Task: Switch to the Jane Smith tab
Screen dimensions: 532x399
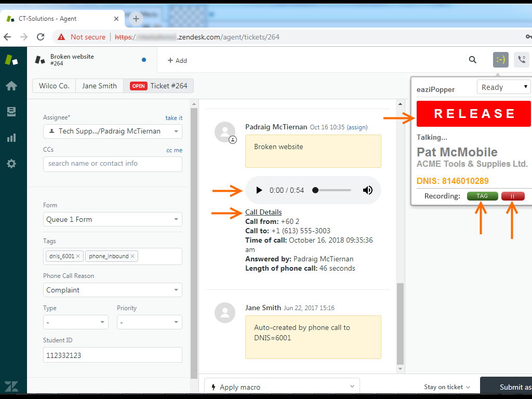Action: pyautogui.click(x=99, y=86)
